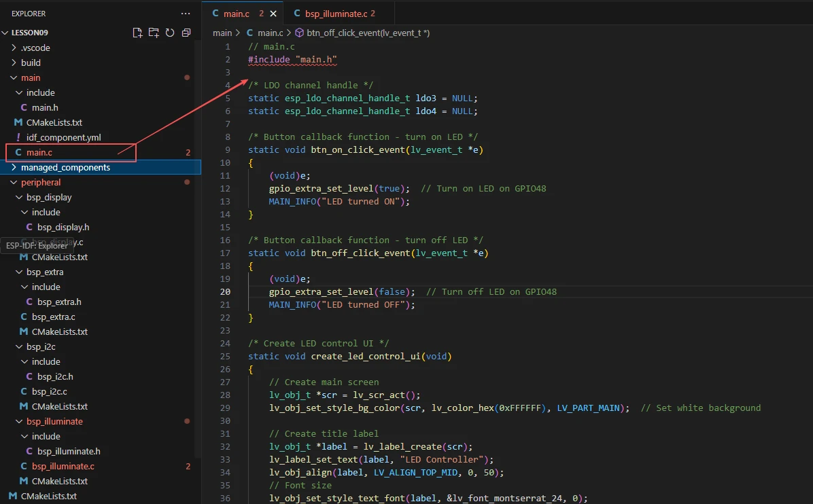This screenshot has height=504, width=813.
Task: Collapse all folders in Explorer
Action: click(x=186, y=33)
